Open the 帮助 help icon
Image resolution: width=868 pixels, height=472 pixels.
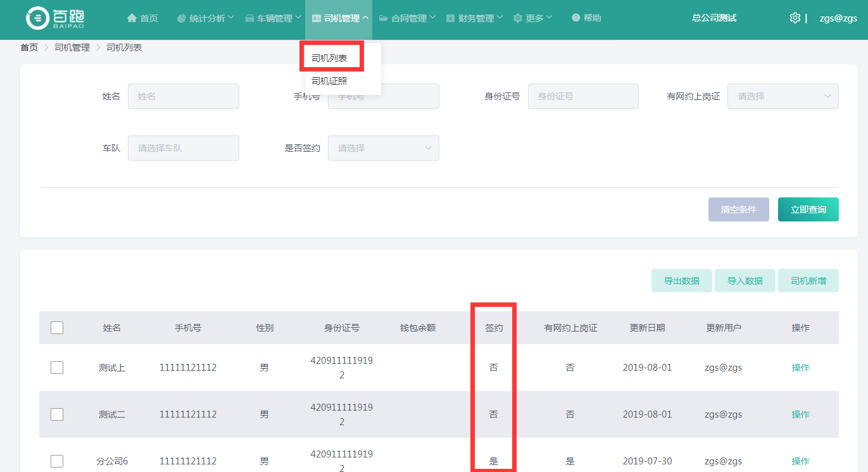[x=576, y=18]
